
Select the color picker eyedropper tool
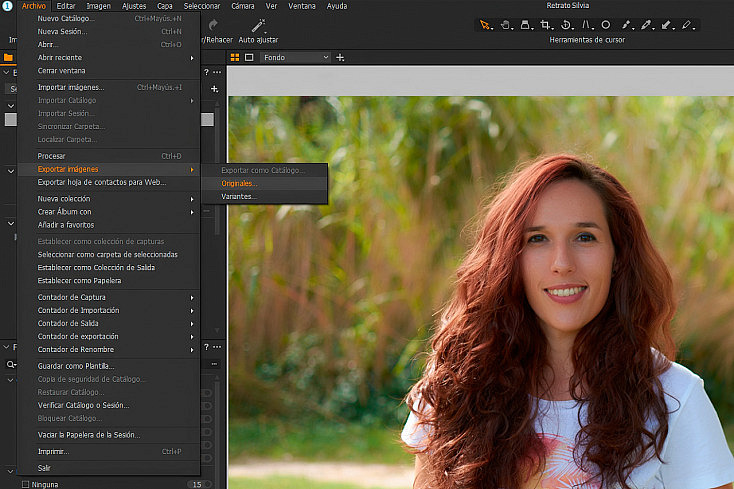(646, 25)
